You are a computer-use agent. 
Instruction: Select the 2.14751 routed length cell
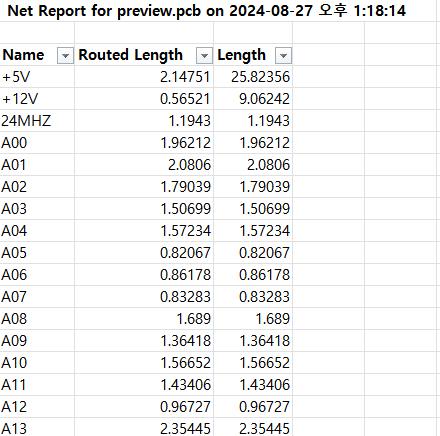(144, 77)
